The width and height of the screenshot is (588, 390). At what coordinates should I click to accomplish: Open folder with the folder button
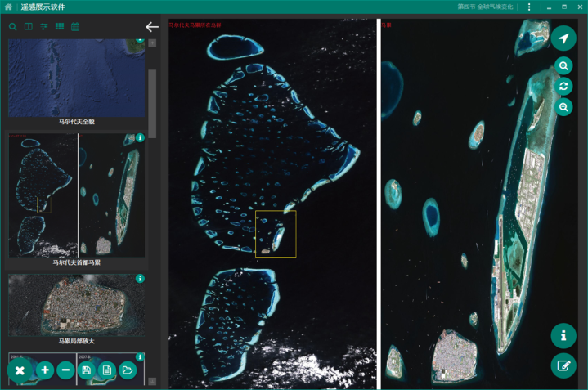[x=128, y=370]
